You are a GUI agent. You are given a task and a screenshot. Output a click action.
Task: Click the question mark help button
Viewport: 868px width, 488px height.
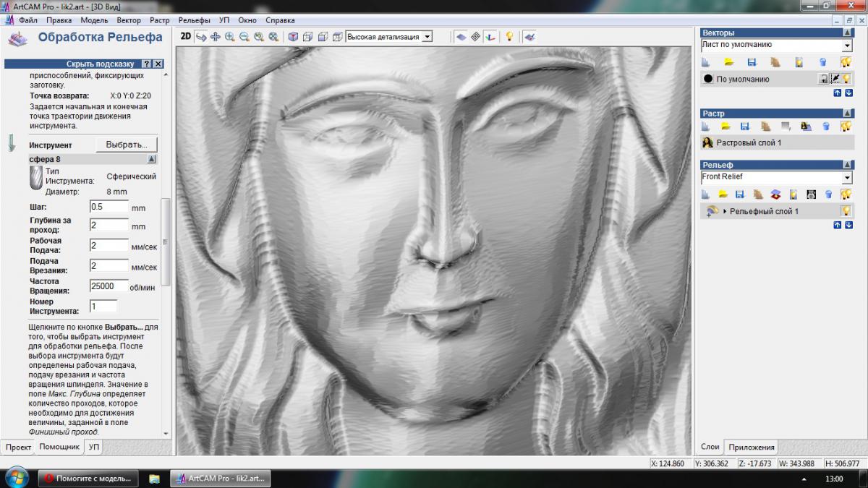point(147,64)
